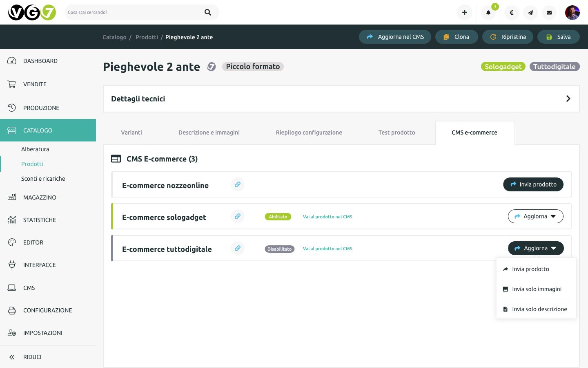Open the euro currency icon
Image resolution: width=588 pixels, height=368 pixels.
click(x=512, y=13)
